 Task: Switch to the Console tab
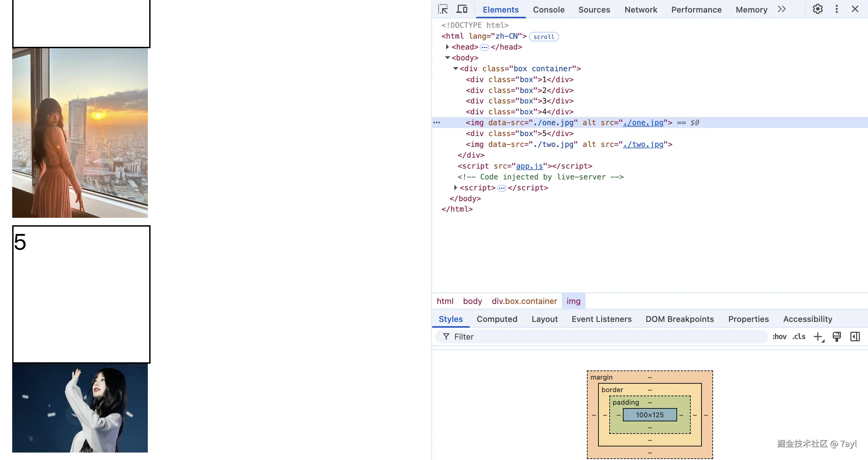point(548,10)
